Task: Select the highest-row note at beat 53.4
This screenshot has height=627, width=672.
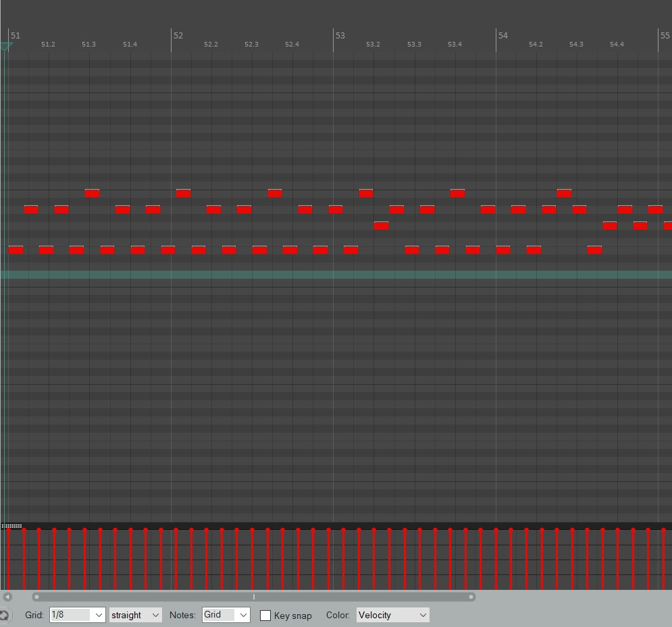Action: click(458, 193)
